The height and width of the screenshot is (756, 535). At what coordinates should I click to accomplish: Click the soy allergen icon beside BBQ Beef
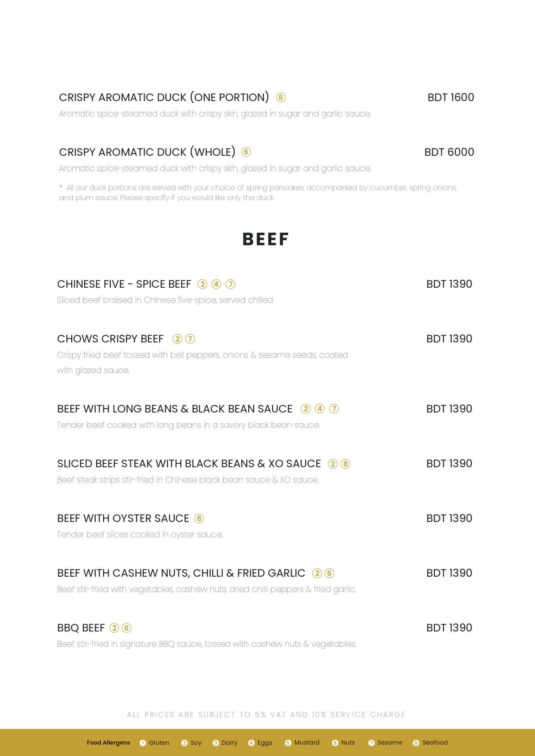pyautogui.click(x=114, y=628)
